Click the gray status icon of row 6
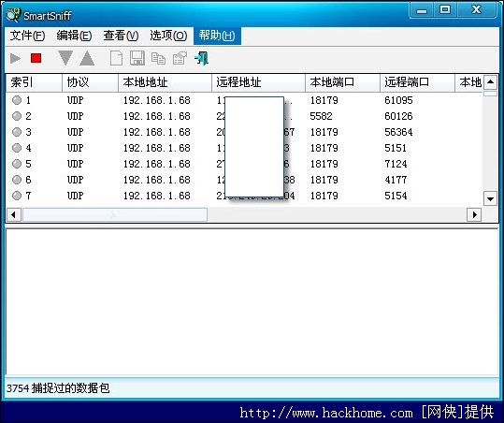 pyautogui.click(x=17, y=180)
